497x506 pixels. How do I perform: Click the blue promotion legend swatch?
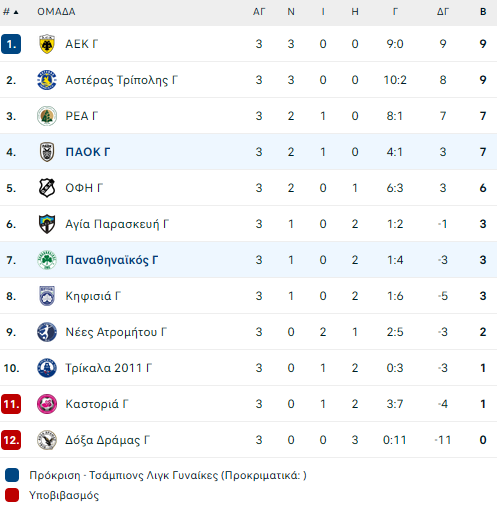12,475
